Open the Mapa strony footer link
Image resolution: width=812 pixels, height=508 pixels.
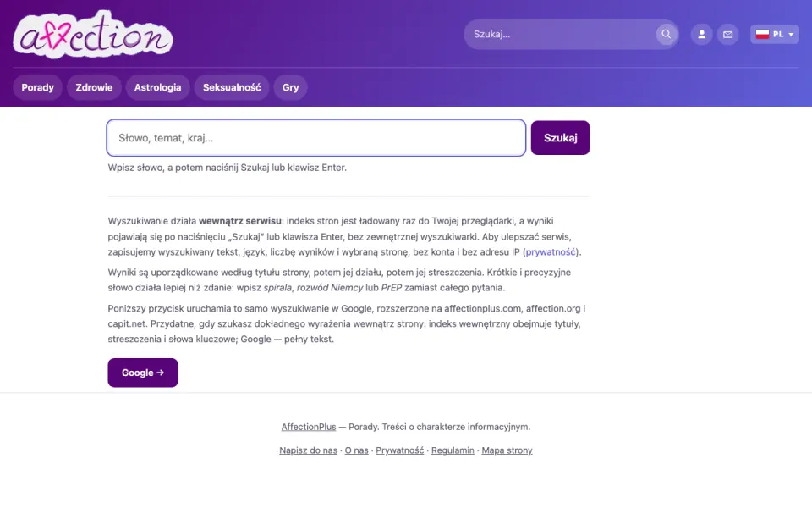(x=507, y=450)
